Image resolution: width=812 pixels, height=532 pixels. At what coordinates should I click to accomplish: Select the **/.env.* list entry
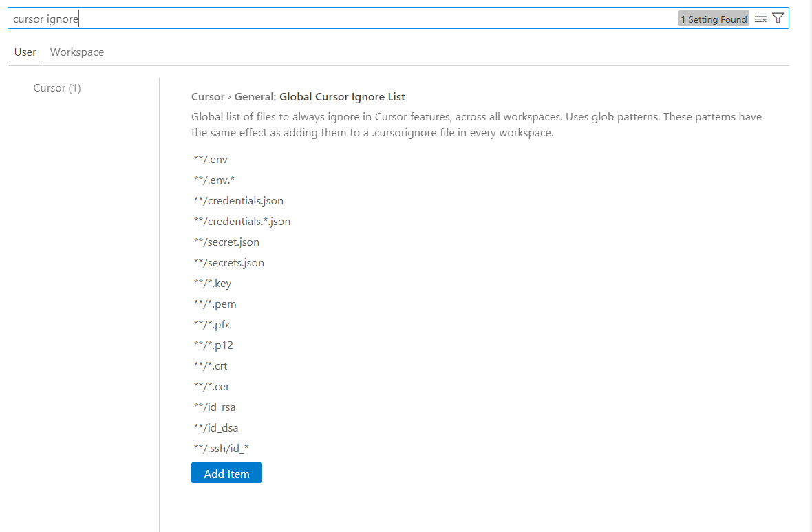point(214,180)
